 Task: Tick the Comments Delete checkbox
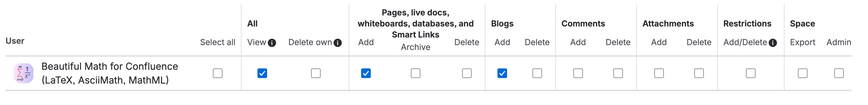coord(618,73)
